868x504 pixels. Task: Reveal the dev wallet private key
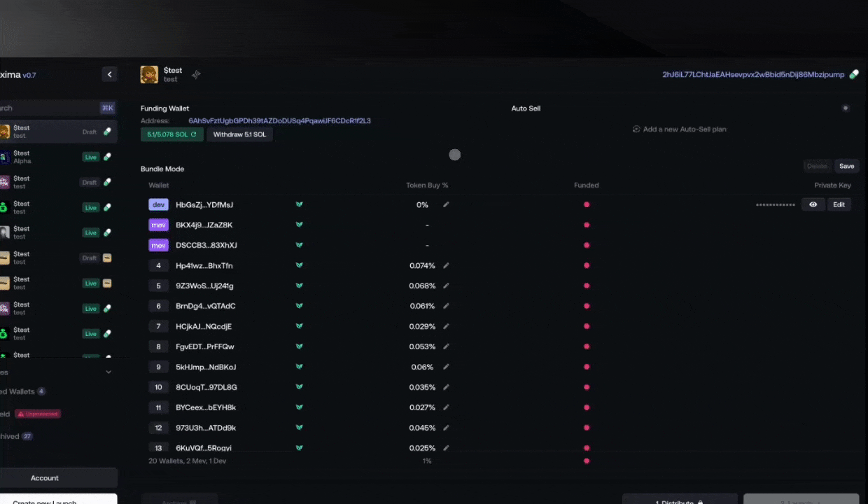pos(813,205)
